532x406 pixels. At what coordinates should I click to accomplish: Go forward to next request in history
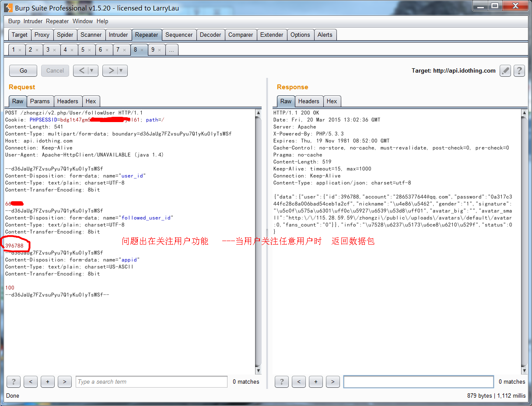coord(111,70)
